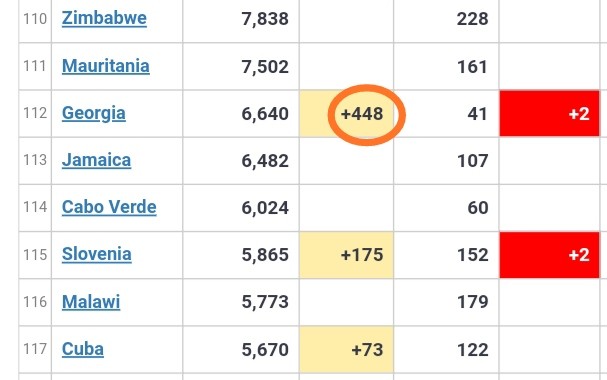Click rank number 117 beside Cuba
607x380 pixels.
pos(35,349)
